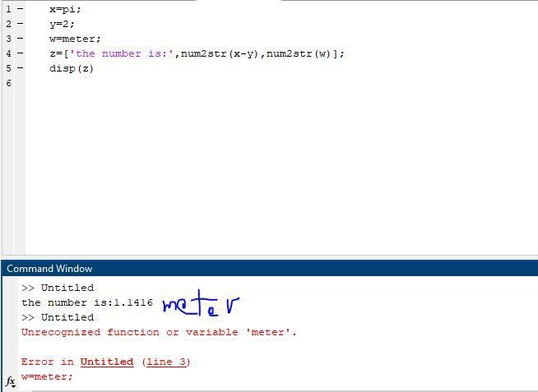
Task: Click line number 4 in gutter
Action: 8,53
